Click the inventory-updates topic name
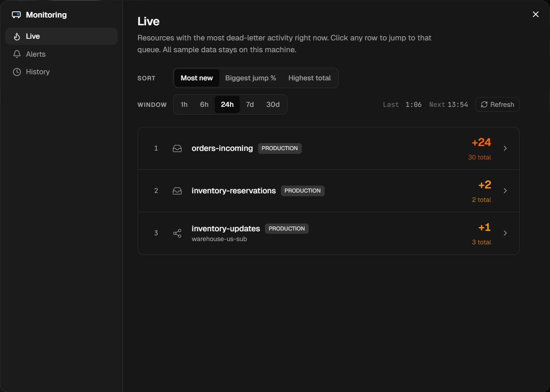Screen dimensions: 550x392 click(226, 229)
